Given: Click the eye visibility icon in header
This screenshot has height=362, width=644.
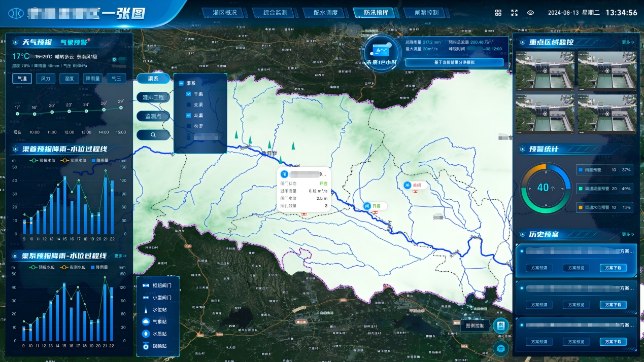Looking at the screenshot, I should 530,13.
